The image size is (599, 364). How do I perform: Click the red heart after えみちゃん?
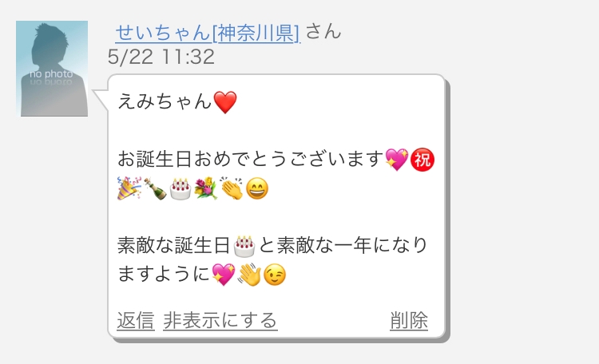click(x=225, y=102)
